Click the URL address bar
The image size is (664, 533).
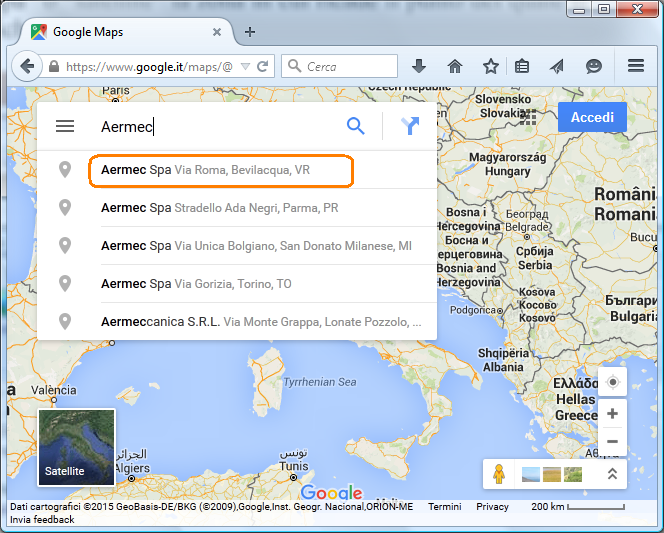point(148,66)
